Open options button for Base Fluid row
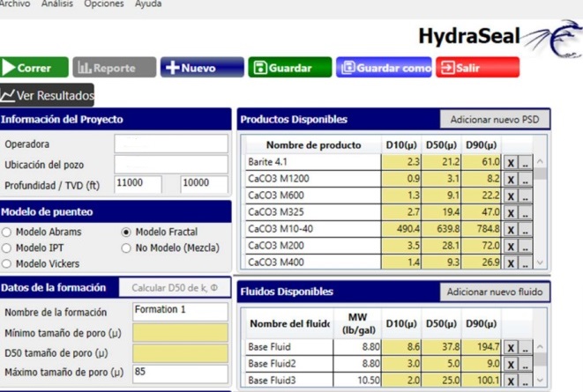The height and width of the screenshot is (392, 583). (526, 349)
